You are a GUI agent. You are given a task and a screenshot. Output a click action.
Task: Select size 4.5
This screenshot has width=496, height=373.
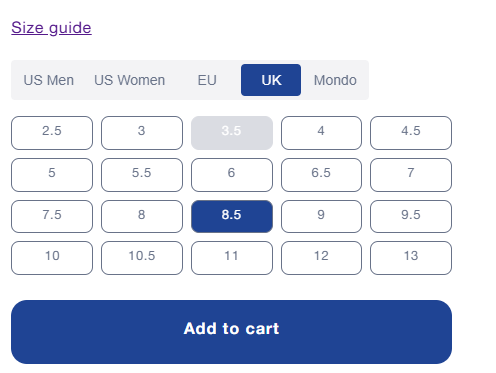[x=411, y=133]
